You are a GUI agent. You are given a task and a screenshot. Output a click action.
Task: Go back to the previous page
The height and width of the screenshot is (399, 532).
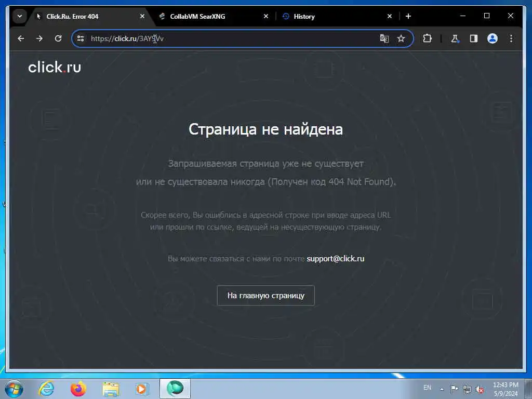(21, 38)
